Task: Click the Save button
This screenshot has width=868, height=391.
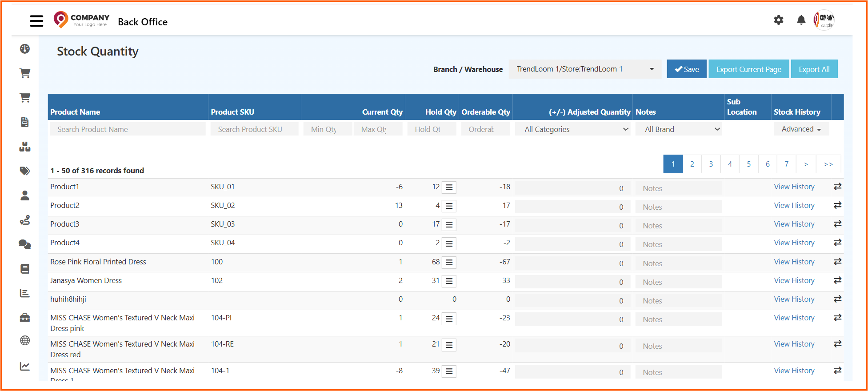Action: pos(687,69)
